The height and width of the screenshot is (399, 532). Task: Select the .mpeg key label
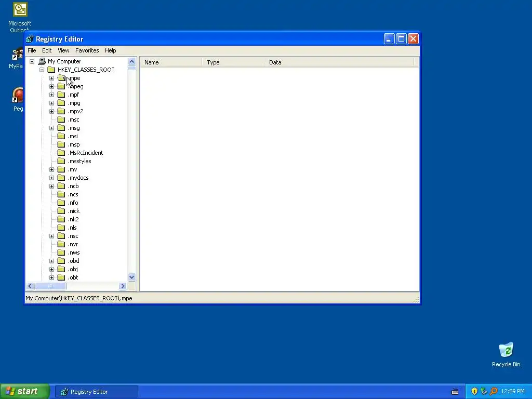[x=76, y=86]
